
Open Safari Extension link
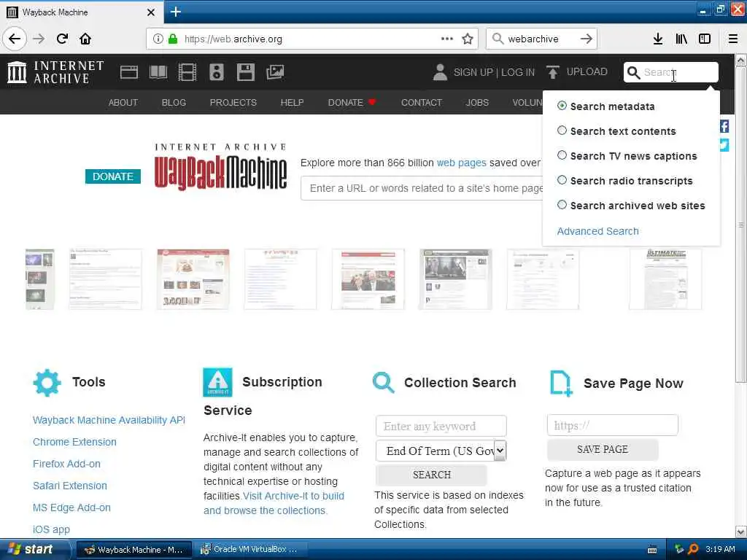[70, 486]
